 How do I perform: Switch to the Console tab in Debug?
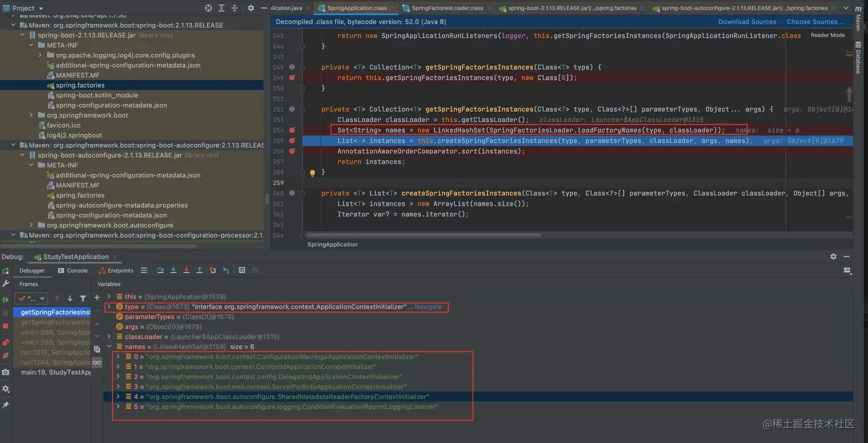(x=73, y=270)
